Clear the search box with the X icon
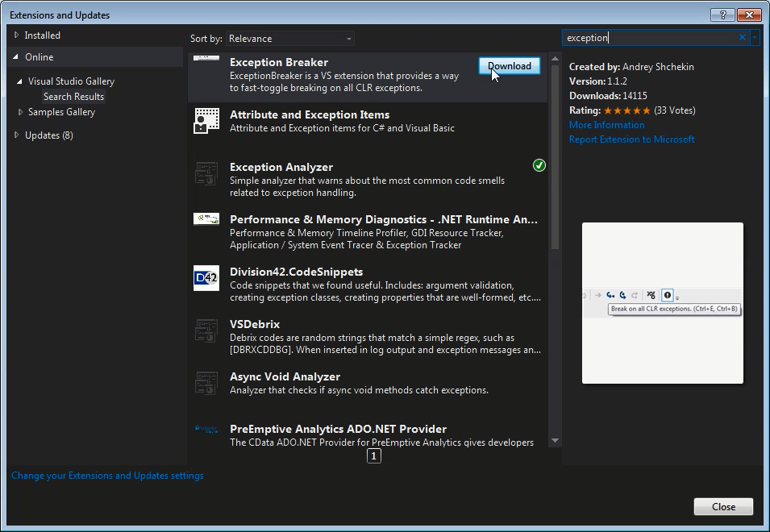This screenshot has width=770, height=532. click(x=743, y=37)
